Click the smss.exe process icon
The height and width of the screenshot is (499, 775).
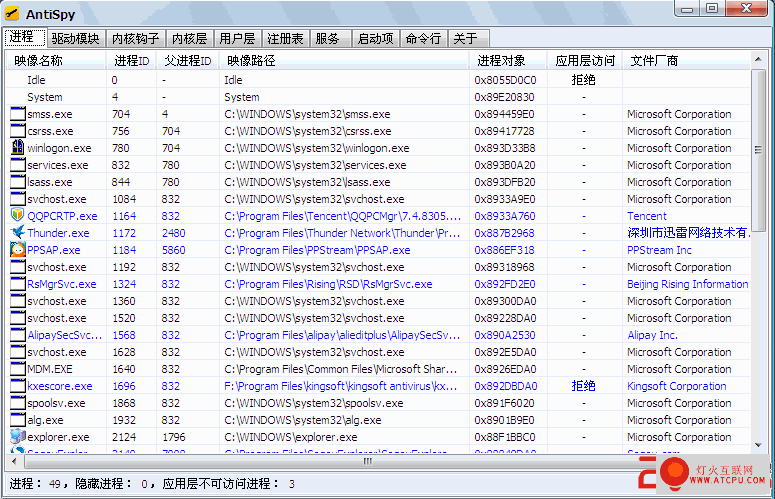(18, 114)
